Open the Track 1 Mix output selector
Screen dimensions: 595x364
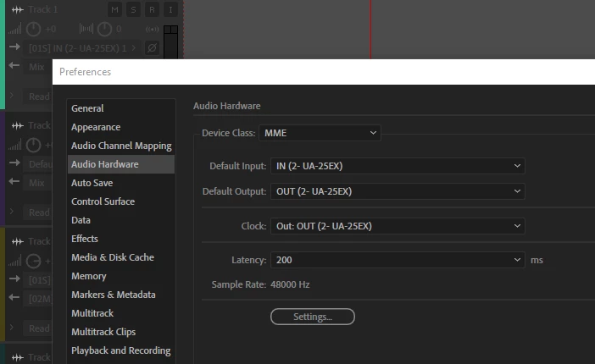38,67
